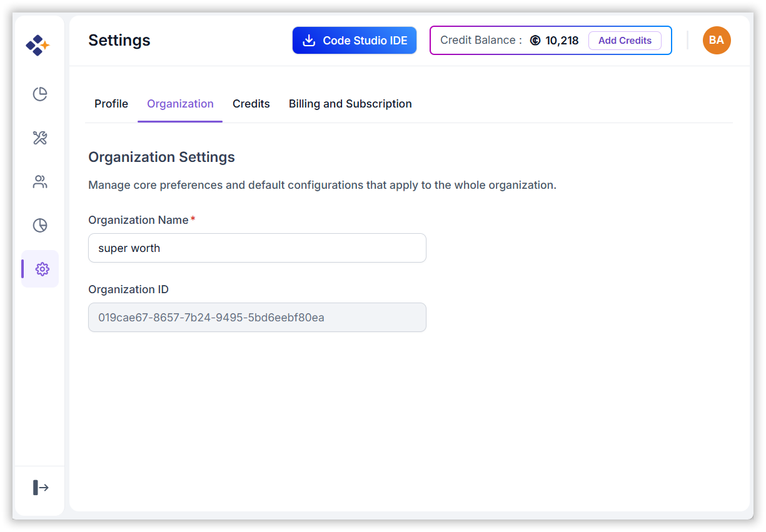The image size is (766, 532).
Task: Edit the Organization Name field
Action: [x=257, y=248]
